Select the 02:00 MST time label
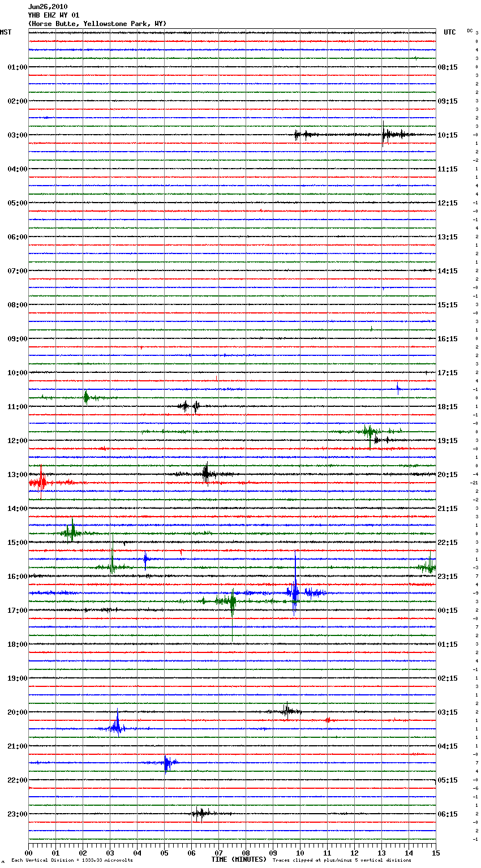The width and height of the screenshot is (481, 868). [18, 101]
